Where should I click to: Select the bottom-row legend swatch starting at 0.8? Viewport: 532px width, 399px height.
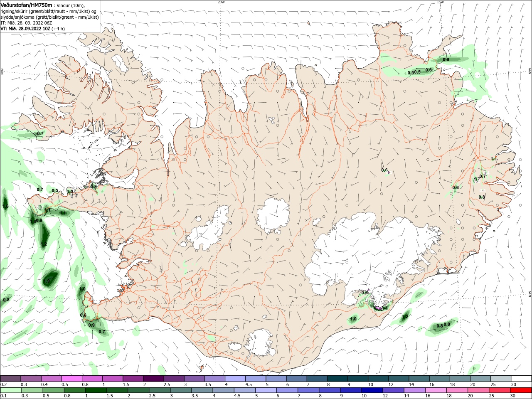(74, 390)
